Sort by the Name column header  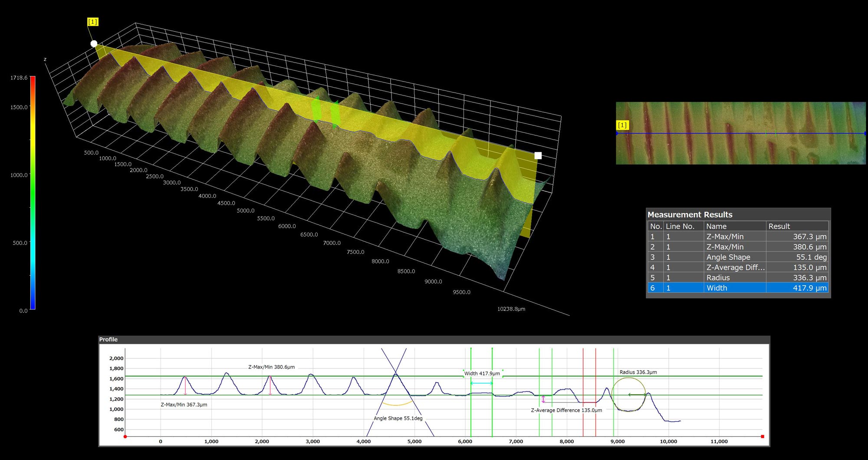point(734,226)
